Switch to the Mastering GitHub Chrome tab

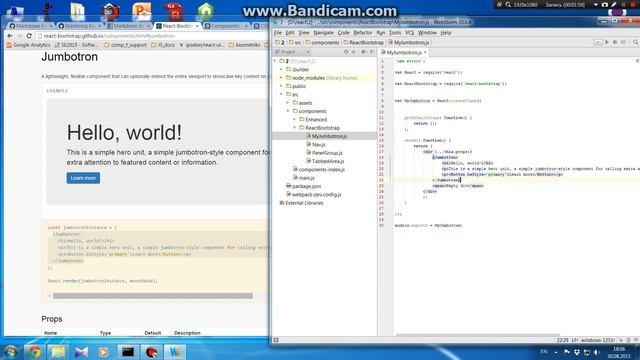[79, 26]
